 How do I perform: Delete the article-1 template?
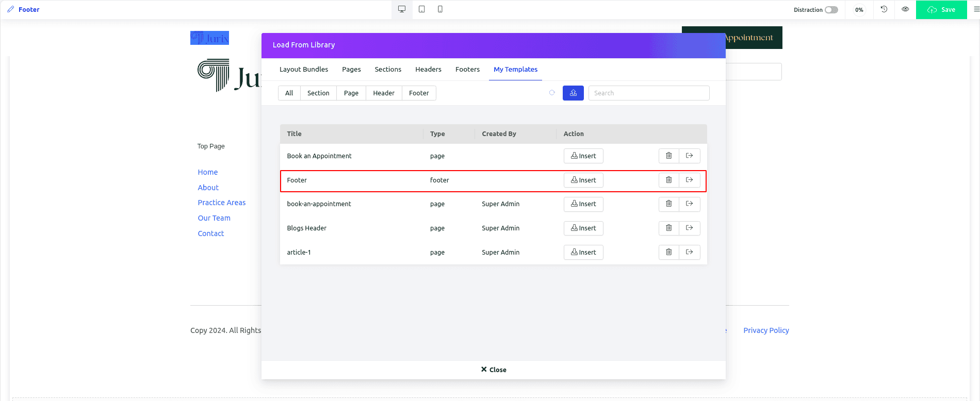(668, 252)
